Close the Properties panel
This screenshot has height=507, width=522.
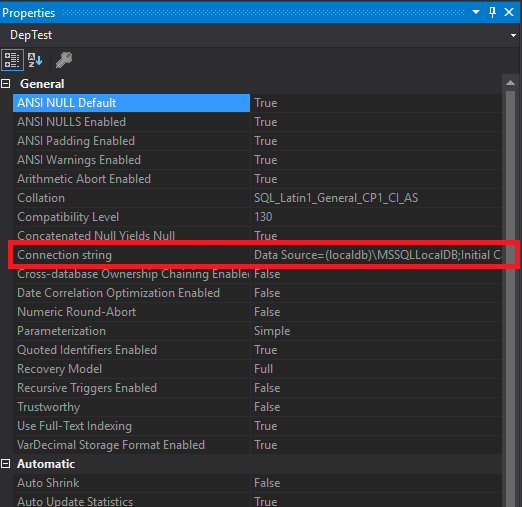coord(509,12)
